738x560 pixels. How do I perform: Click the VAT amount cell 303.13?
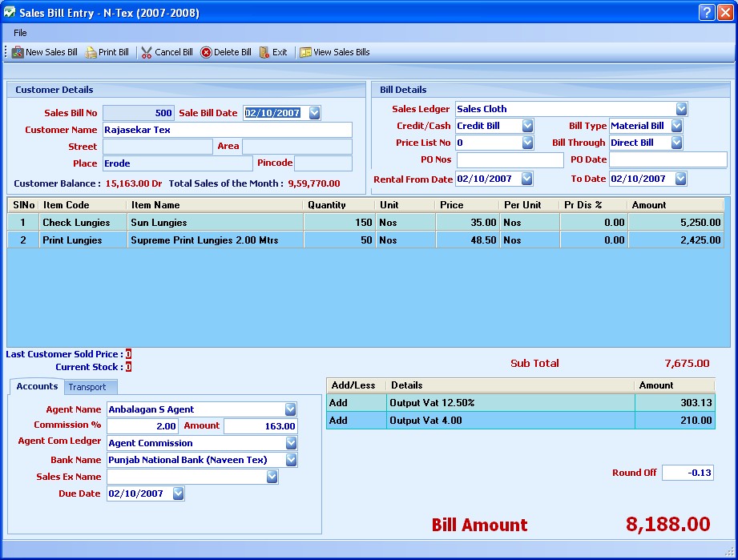coord(675,403)
